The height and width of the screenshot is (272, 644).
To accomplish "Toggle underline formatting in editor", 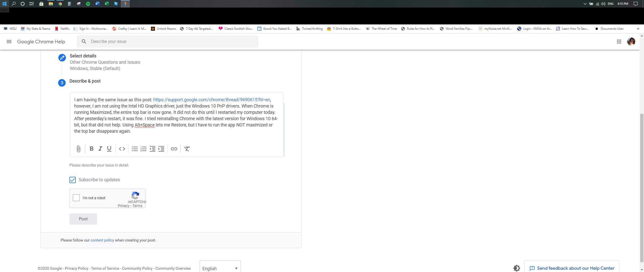I will tap(109, 149).
